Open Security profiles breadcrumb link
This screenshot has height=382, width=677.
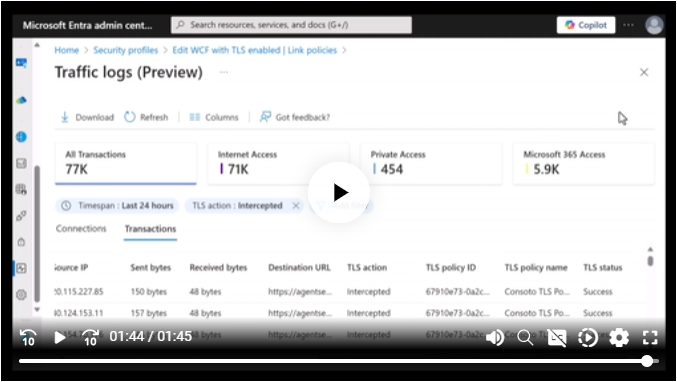click(126, 50)
